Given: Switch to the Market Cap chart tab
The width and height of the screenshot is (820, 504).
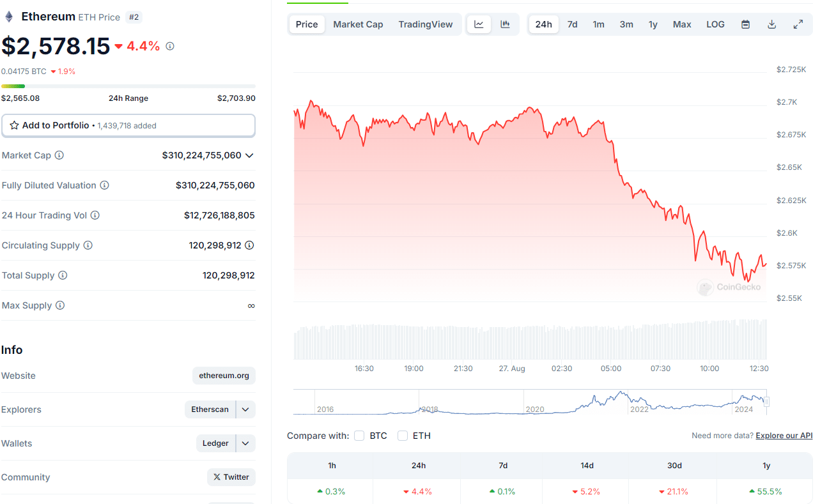Looking at the screenshot, I should coord(358,24).
